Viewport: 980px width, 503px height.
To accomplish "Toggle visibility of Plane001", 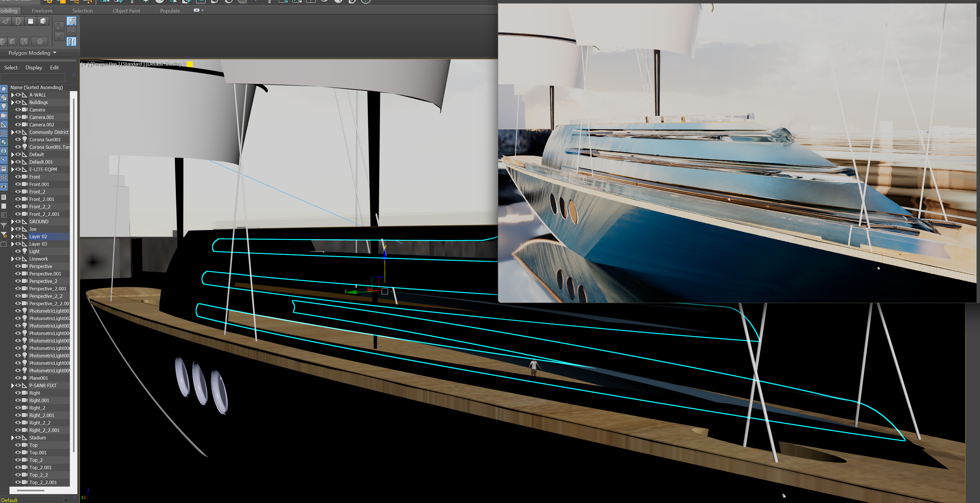I will 18,378.
